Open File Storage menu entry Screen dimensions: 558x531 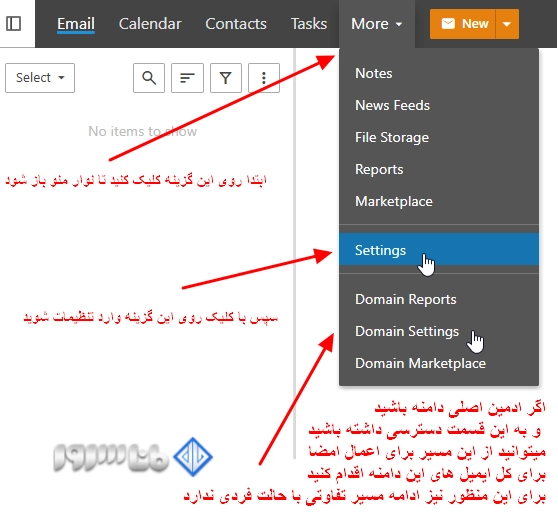tap(439, 137)
